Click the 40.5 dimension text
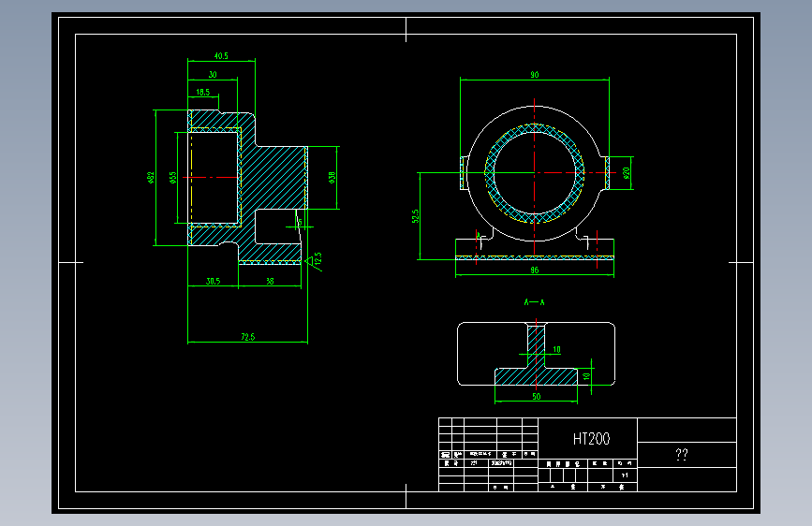Screen dimensions: 812x526 coord(221,55)
